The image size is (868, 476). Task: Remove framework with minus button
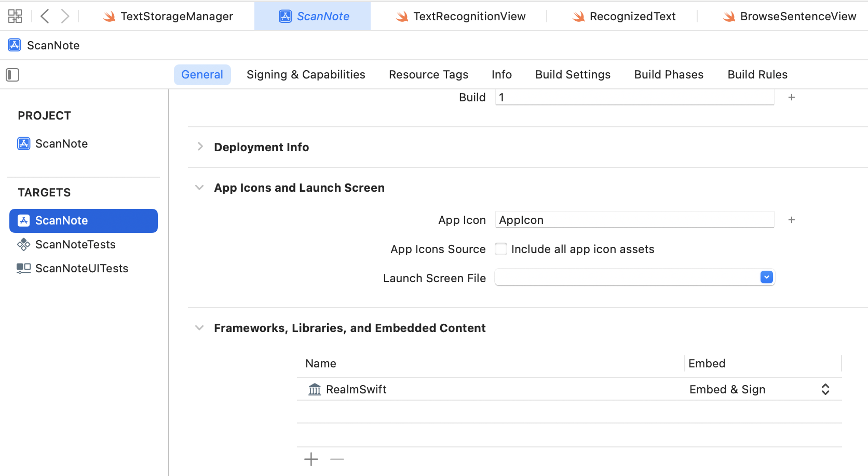pyautogui.click(x=337, y=459)
